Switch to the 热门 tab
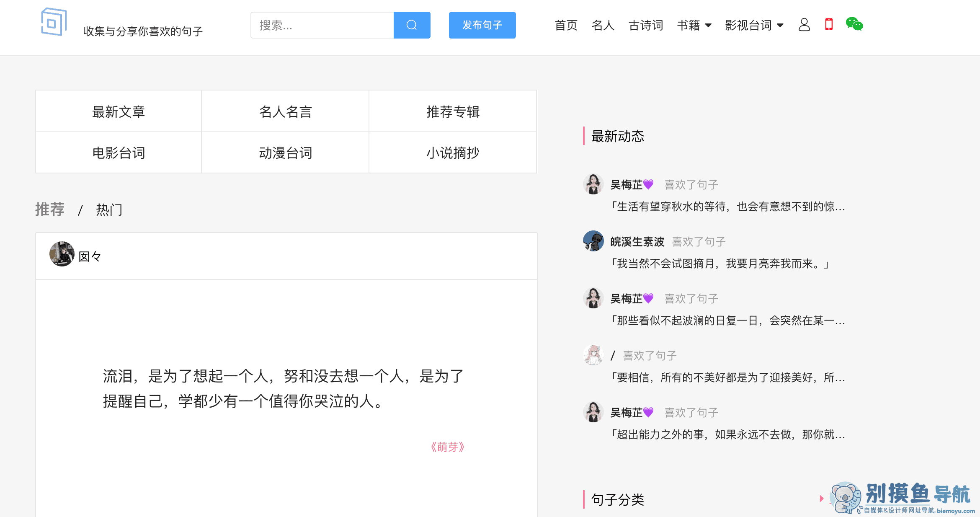Image resolution: width=980 pixels, height=517 pixels. pos(108,209)
